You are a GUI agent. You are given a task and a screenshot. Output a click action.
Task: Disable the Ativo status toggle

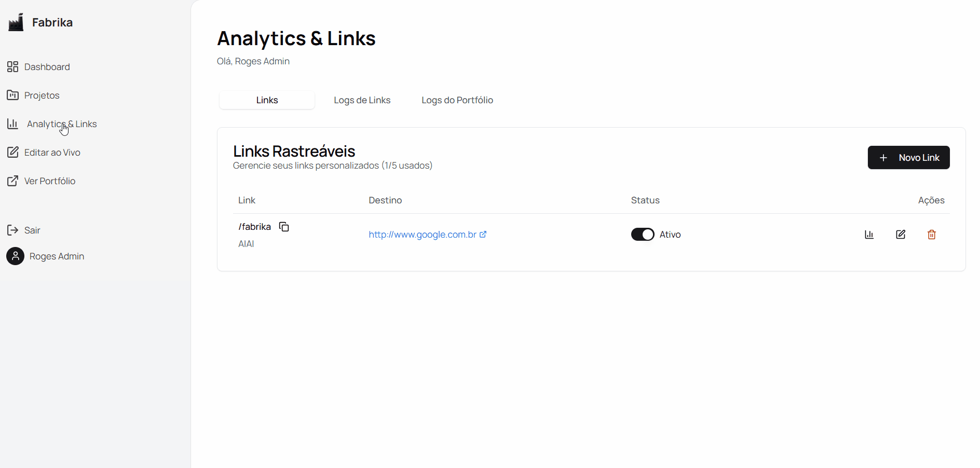[x=643, y=234]
